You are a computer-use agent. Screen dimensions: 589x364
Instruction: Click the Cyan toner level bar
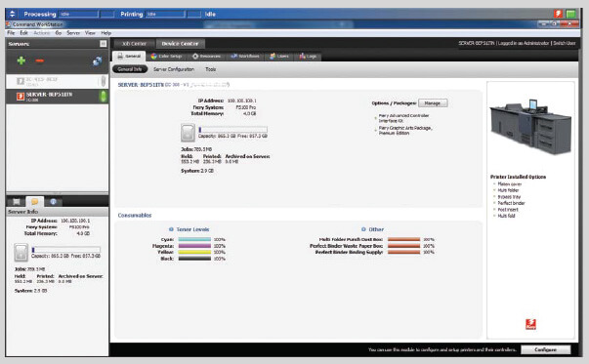coord(194,239)
